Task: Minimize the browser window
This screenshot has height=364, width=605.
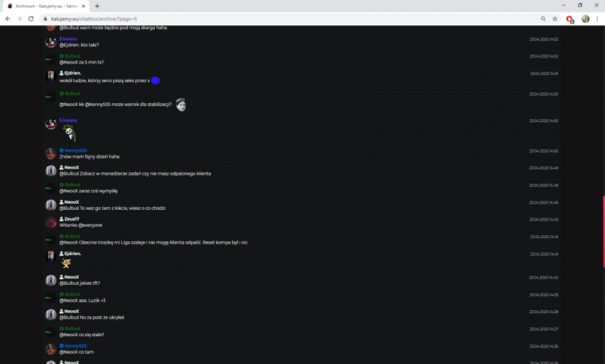Action: point(564,5)
